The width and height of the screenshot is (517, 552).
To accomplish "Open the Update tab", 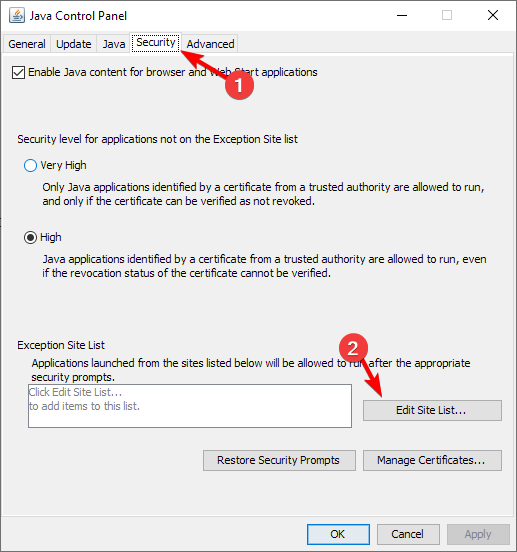I will 74,44.
